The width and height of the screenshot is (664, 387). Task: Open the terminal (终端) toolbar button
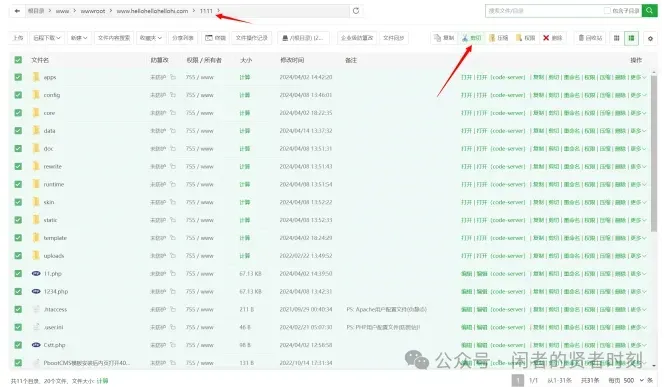click(x=216, y=38)
